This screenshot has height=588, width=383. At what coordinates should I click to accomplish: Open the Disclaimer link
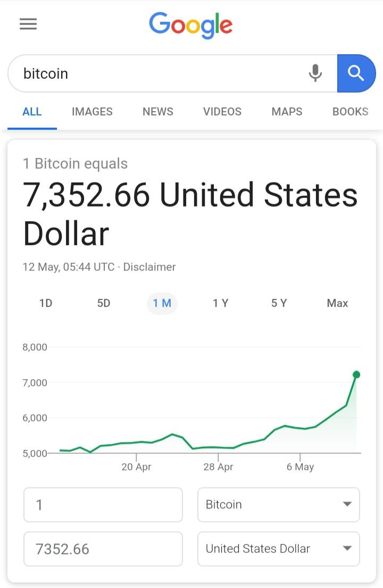click(x=149, y=267)
